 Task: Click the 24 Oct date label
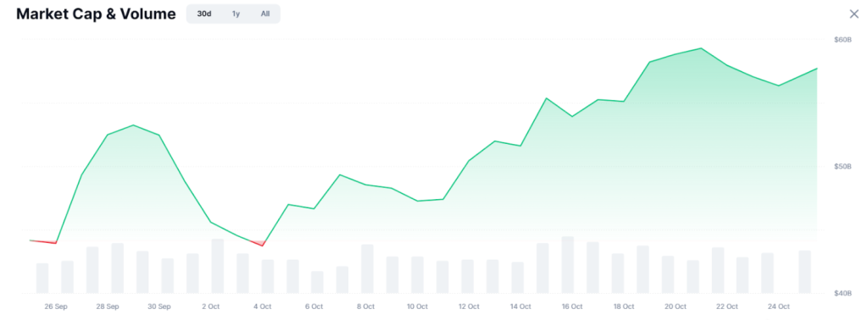(778, 307)
